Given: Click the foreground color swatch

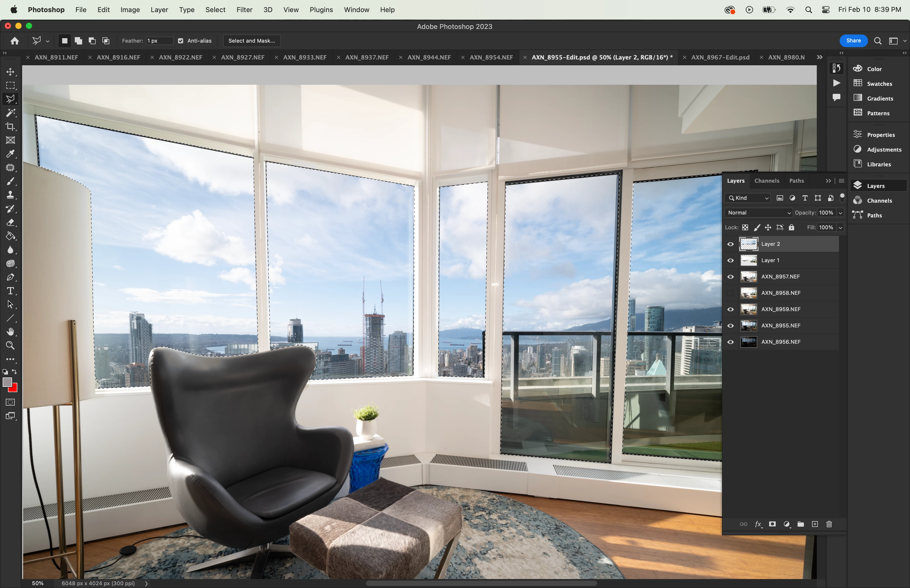Looking at the screenshot, I should tap(7, 382).
